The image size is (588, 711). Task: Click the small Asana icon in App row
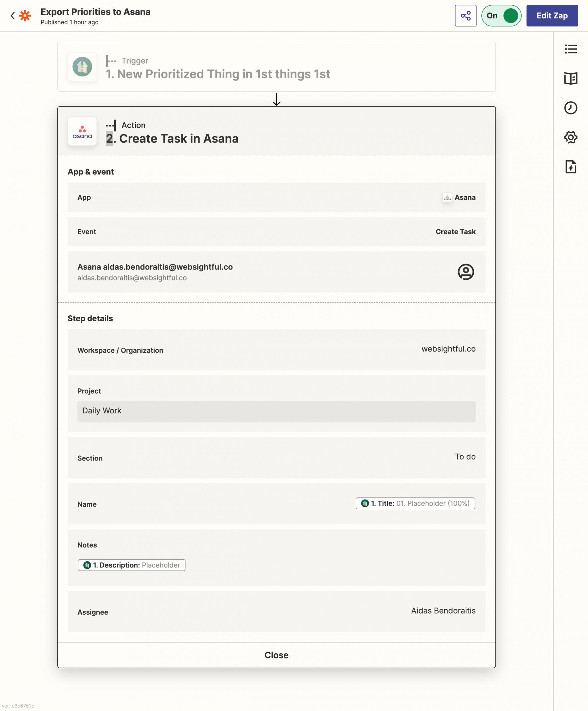point(447,197)
